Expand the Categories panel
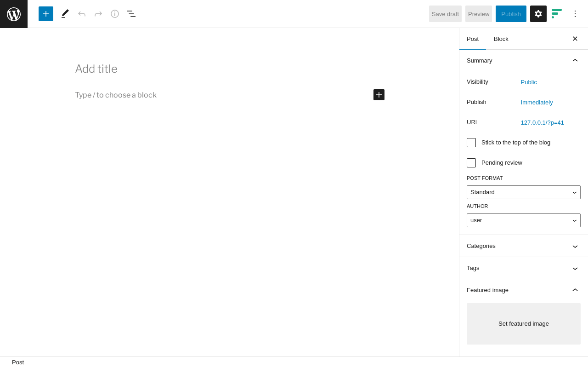 pyautogui.click(x=524, y=246)
